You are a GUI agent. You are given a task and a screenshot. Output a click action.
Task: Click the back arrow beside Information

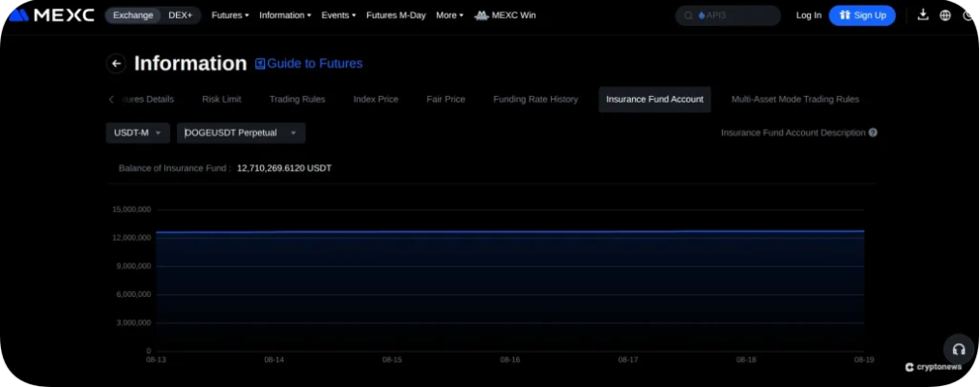(116, 64)
